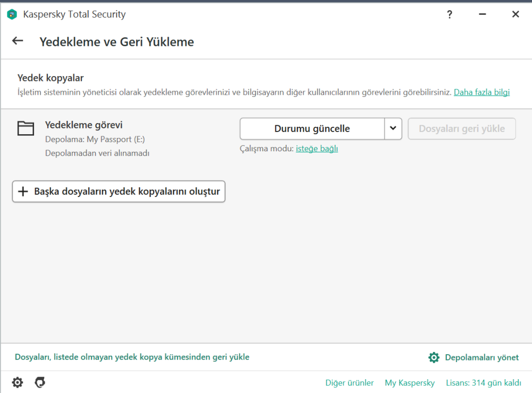Click the Yedek kopyalar heading
The image size is (532, 393).
pyautogui.click(x=51, y=78)
